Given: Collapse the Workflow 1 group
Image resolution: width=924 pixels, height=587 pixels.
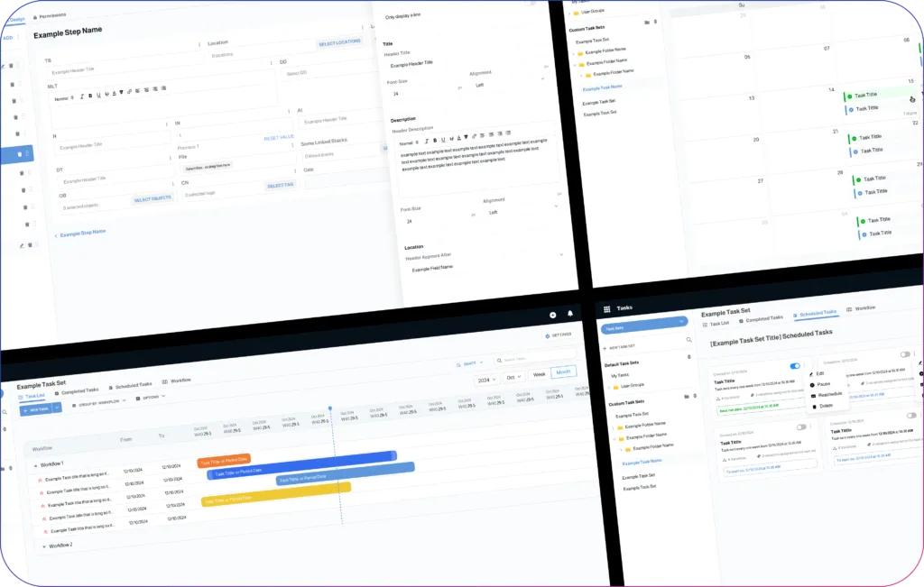Looking at the screenshot, I should [36, 465].
